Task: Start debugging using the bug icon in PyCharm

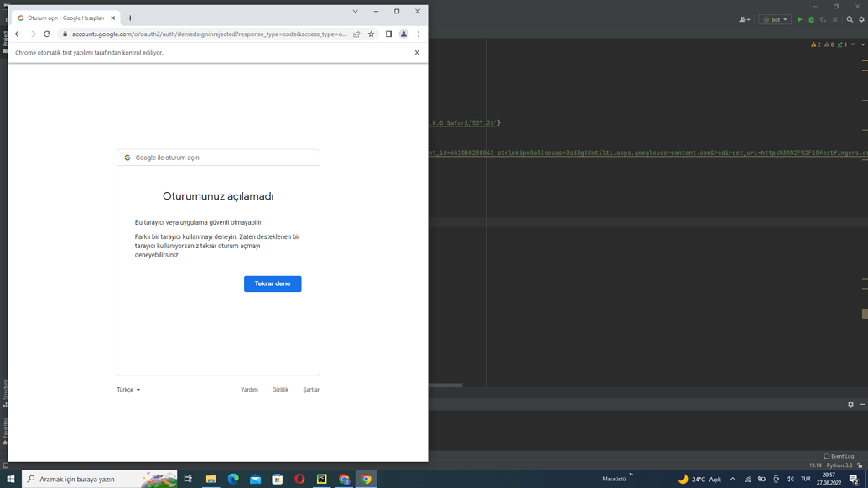Action: tap(811, 19)
